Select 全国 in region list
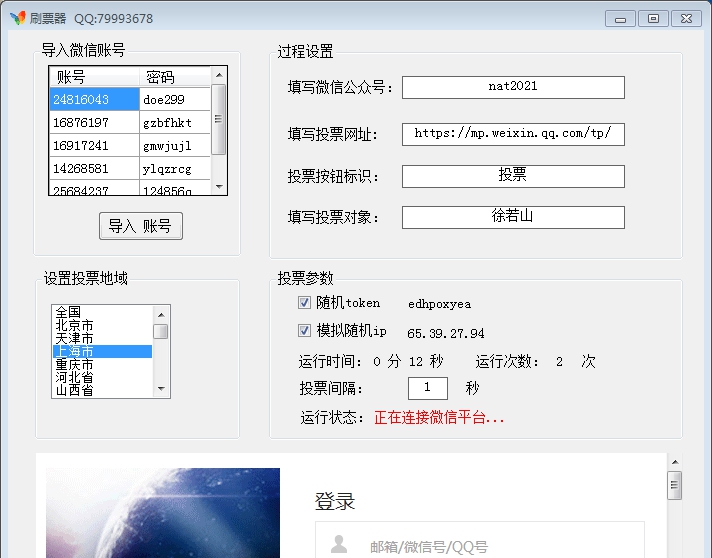Image resolution: width=712 pixels, height=558 pixels. [x=103, y=312]
